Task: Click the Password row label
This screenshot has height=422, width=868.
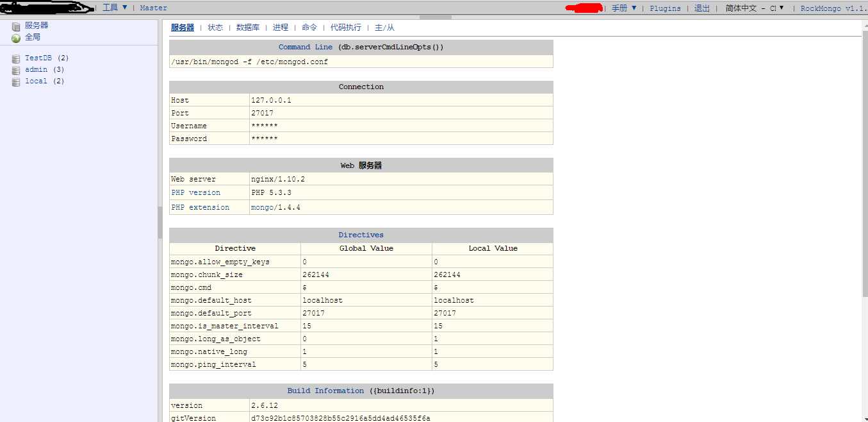Action: coord(189,139)
